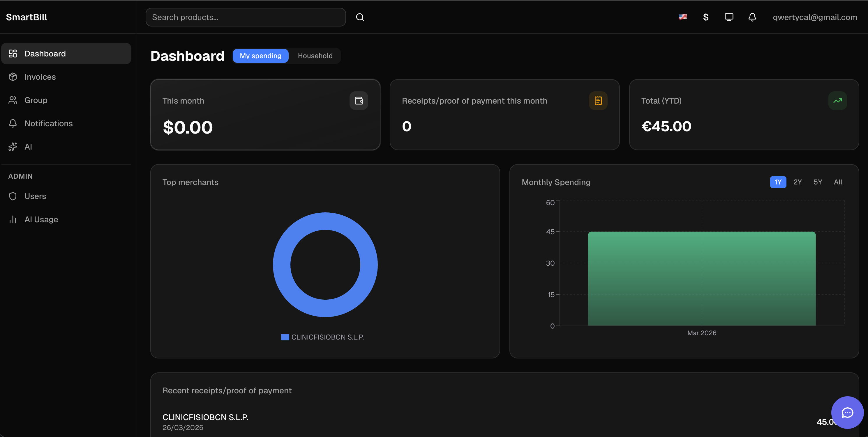Open AI in the sidebar
The height and width of the screenshot is (437, 868).
[x=66, y=146]
